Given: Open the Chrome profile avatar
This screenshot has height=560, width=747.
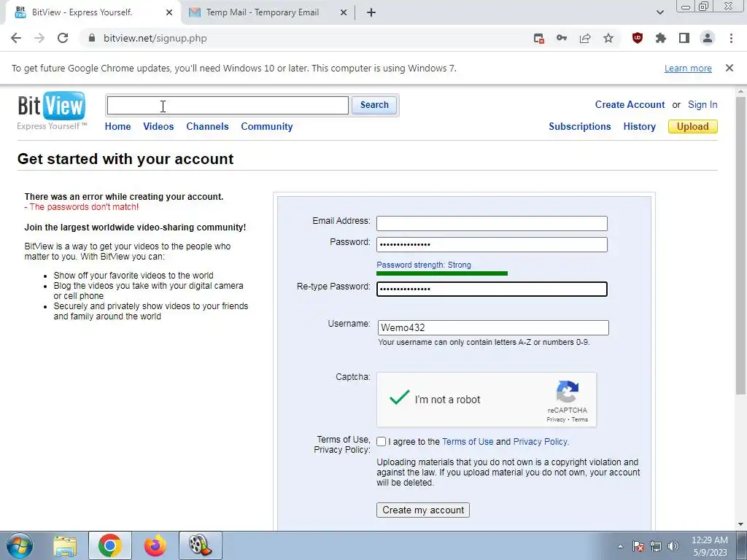Looking at the screenshot, I should pyautogui.click(x=708, y=38).
